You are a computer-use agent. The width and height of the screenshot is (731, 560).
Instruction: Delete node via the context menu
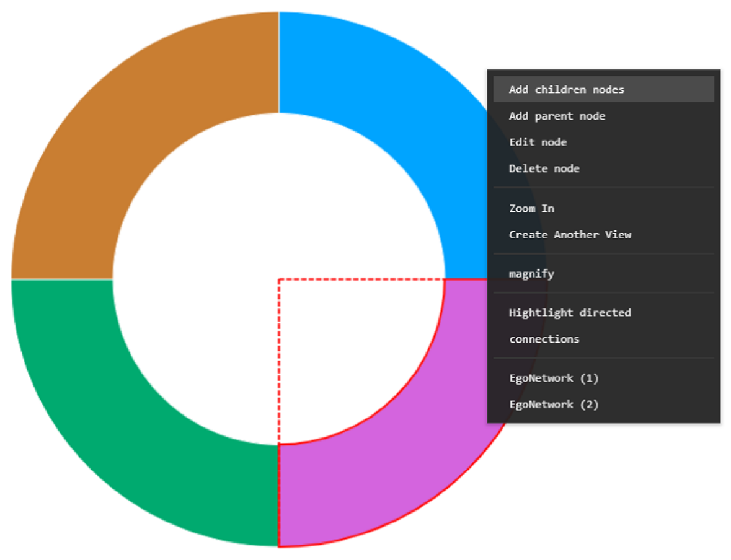pos(544,168)
